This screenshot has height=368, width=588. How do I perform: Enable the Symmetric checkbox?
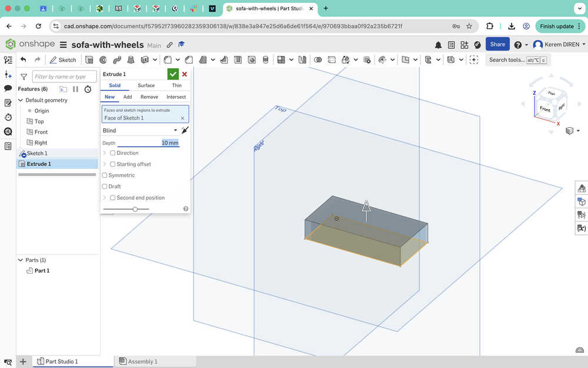click(105, 175)
